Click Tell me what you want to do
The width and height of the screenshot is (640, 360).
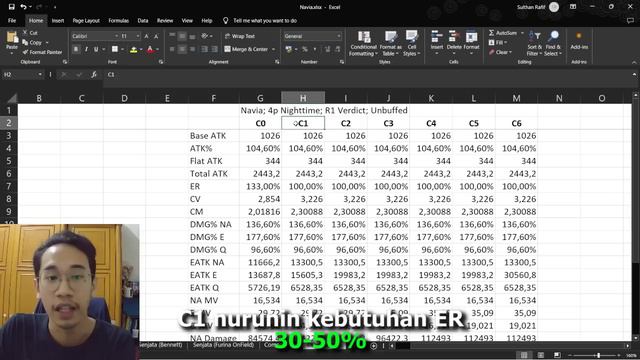(265, 20)
